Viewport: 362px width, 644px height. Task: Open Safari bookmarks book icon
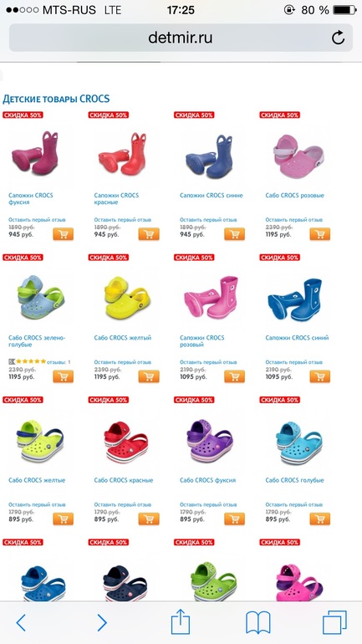click(258, 622)
